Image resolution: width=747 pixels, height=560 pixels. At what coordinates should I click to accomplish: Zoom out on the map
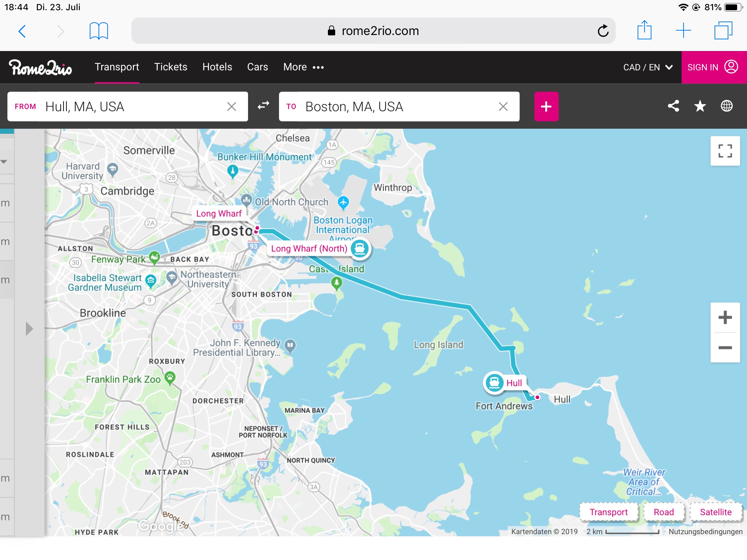click(725, 347)
